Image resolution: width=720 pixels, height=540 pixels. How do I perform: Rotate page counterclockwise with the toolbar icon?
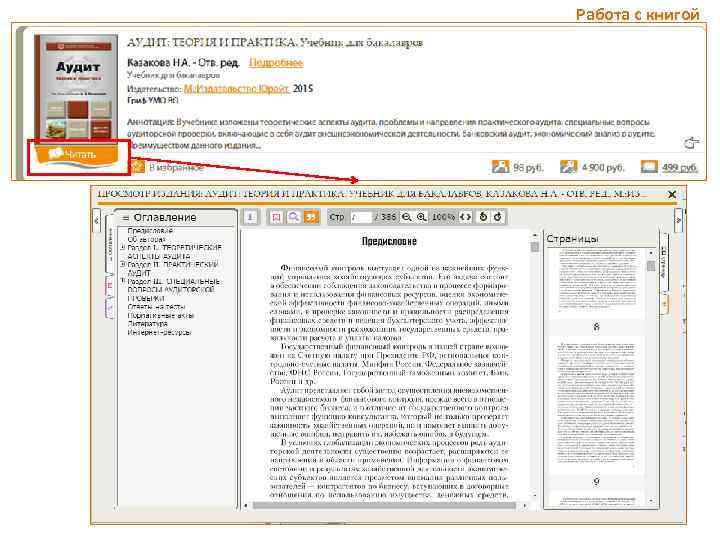(483, 217)
